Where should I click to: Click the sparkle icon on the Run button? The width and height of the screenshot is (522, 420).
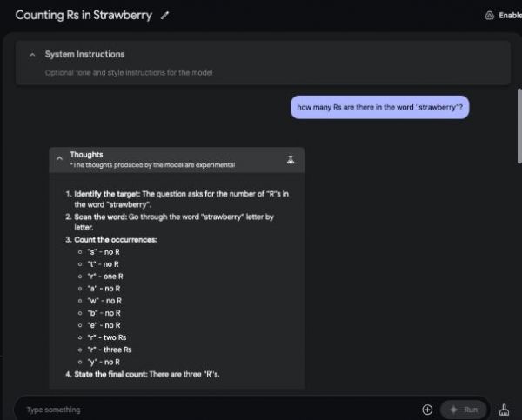pyautogui.click(x=454, y=409)
